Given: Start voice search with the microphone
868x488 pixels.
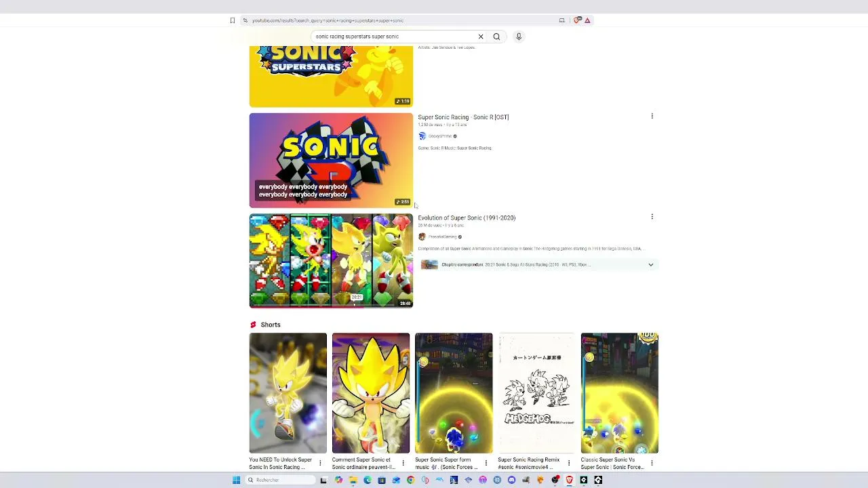Looking at the screenshot, I should [519, 37].
